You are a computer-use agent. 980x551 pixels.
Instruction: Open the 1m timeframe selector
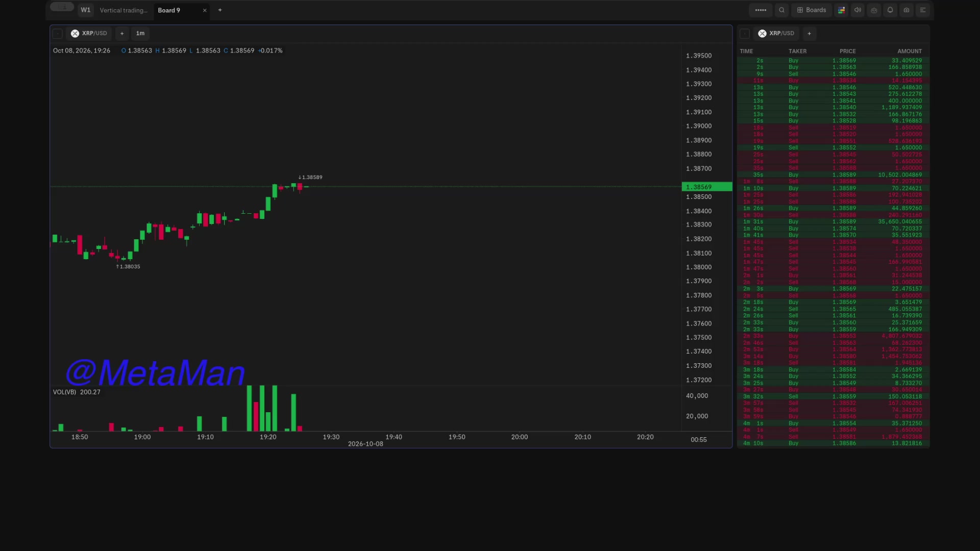coord(140,33)
